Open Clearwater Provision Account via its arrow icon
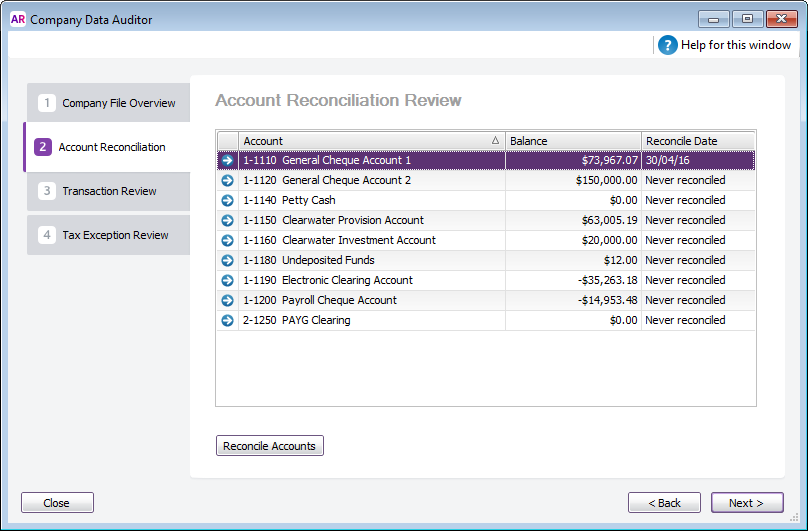Screen dimensions: 808x531 click(x=227, y=220)
